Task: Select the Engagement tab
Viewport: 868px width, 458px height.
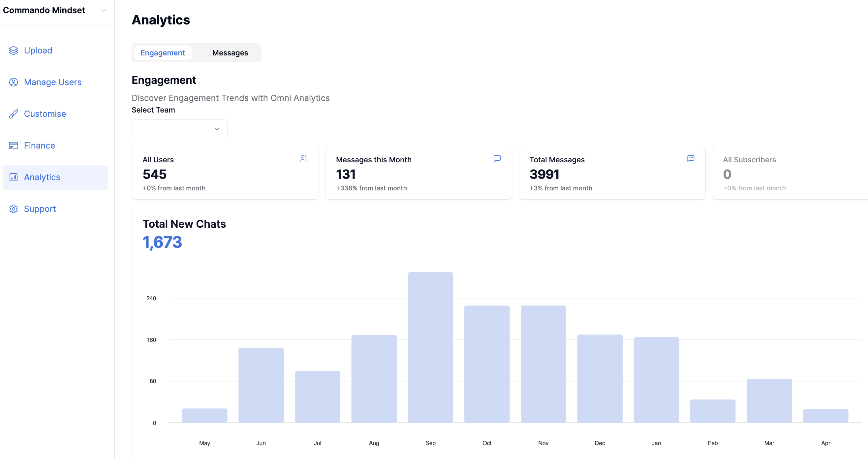Action: point(162,53)
